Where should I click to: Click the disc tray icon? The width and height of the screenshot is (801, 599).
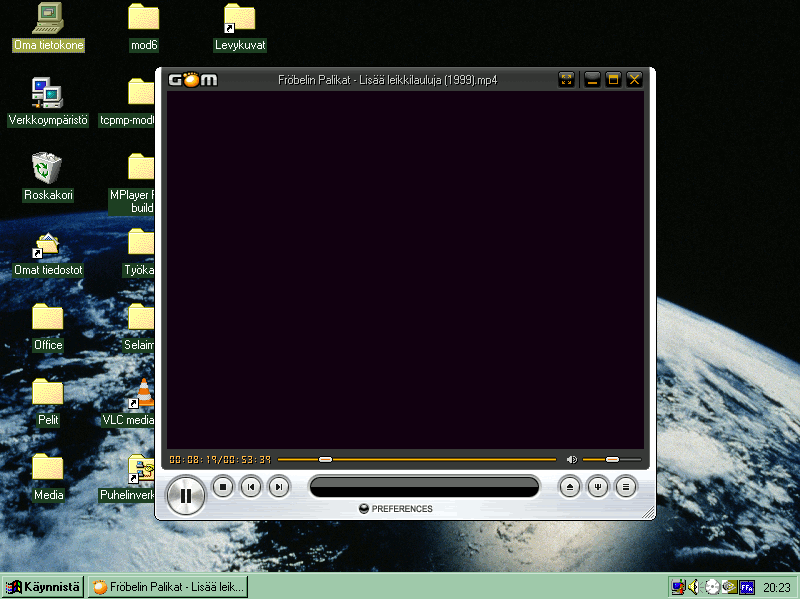coord(712,587)
